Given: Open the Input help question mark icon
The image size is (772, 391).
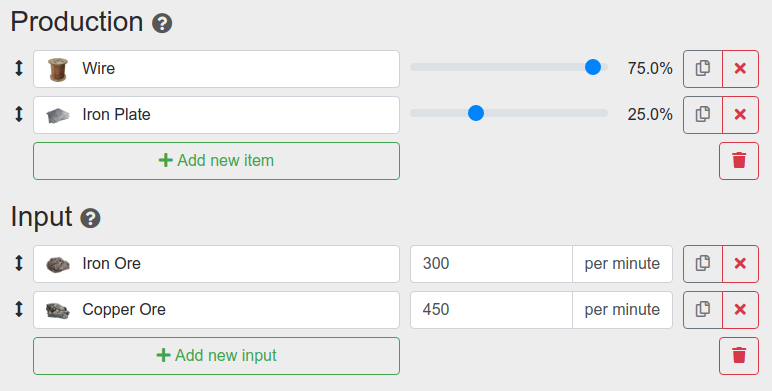Looking at the screenshot, I should pos(91,218).
